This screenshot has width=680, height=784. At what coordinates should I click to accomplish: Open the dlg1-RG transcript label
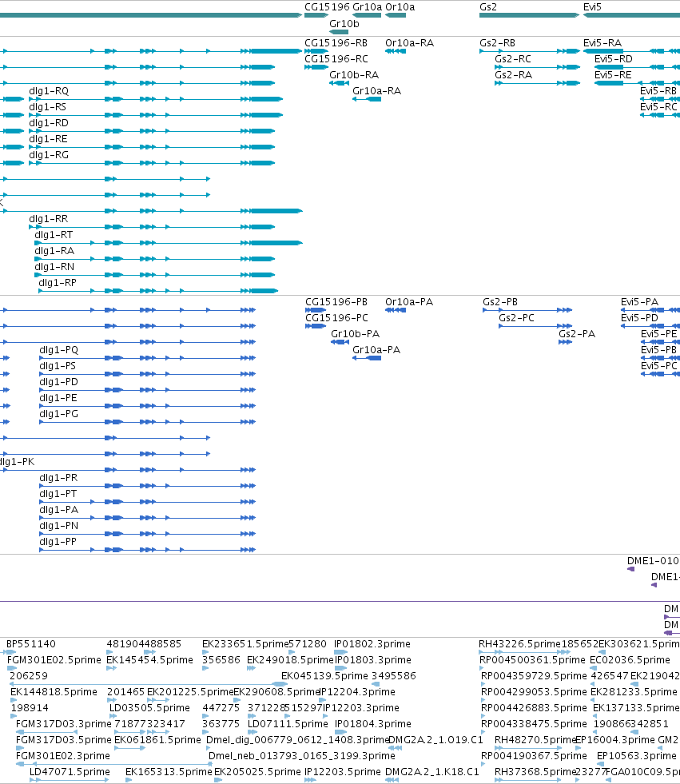tap(49, 155)
